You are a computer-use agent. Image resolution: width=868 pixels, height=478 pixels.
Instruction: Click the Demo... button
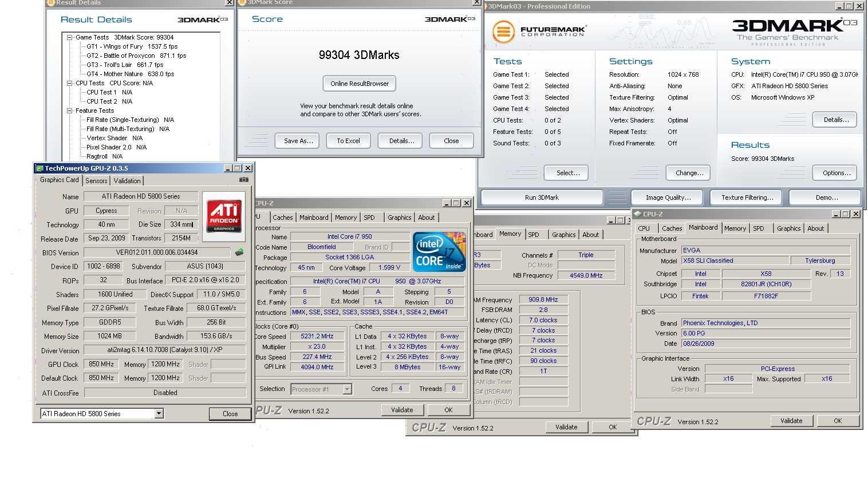(x=826, y=197)
